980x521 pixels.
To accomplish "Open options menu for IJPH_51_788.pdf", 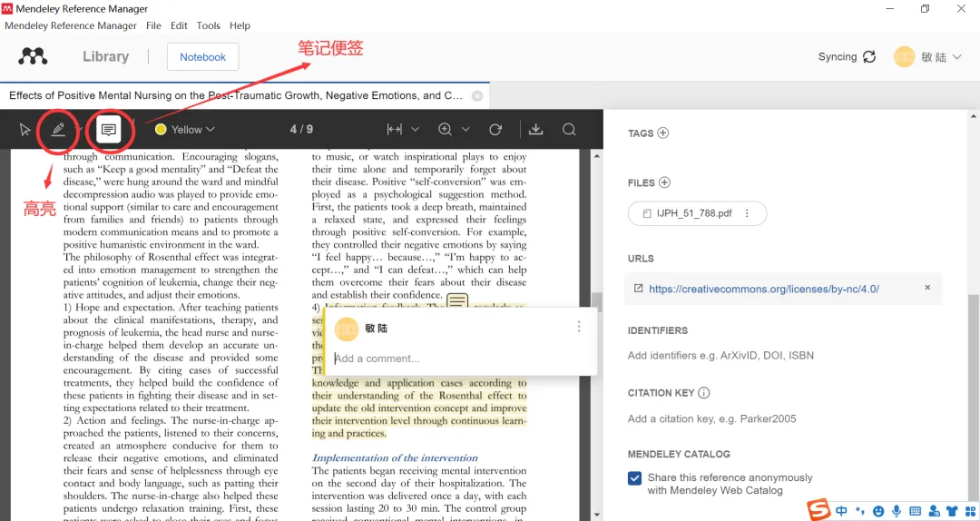I will pos(747,213).
